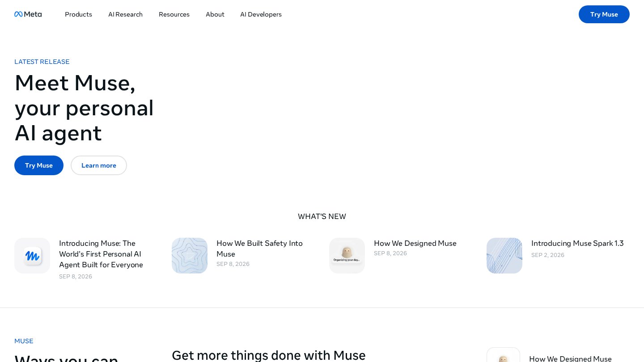
Task: Open article Introducing Muse: World's First Personal AI Agent
Action: [101, 254]
